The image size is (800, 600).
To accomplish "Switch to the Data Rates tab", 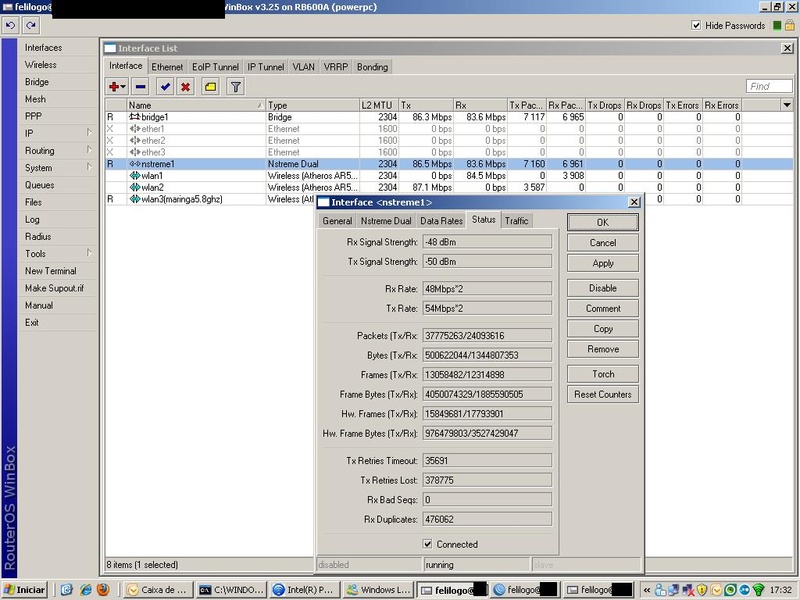I will tap(441, 220).
